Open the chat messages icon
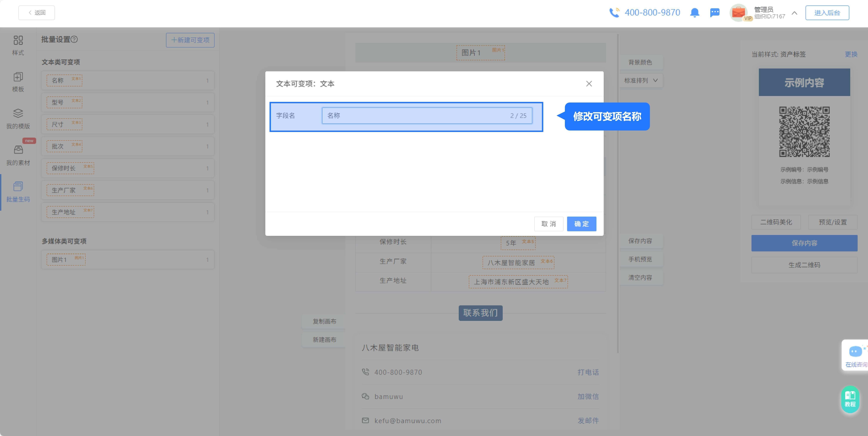Screen dimensions: 868x436 (x=715, y=13)
